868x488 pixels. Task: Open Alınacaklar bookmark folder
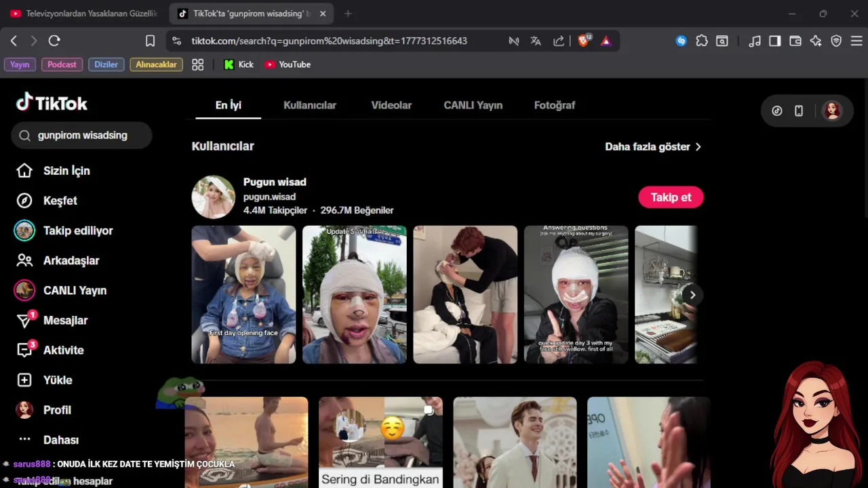pyautogui.click(x=156, y=64)
